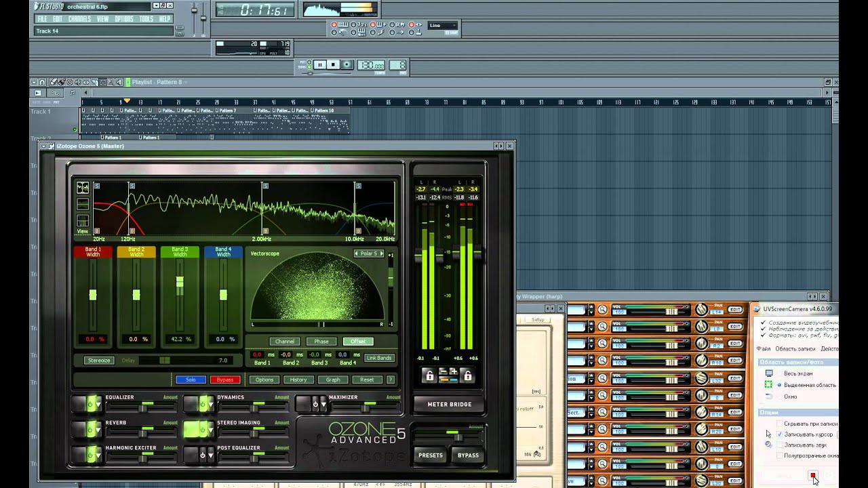Open the HELP menu
This screenshot has height=488, width=868.
click(165, 19)
